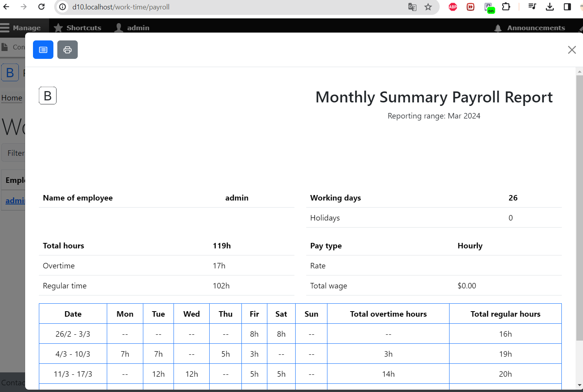Viewport: 583px width, 392px height.
Task: Click the B logo in report header
Action: 48,96
